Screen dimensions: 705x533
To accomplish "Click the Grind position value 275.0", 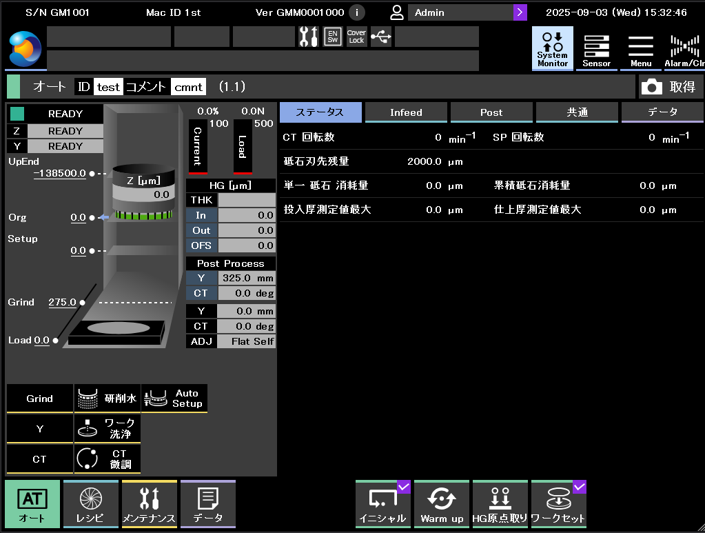I will [62, 302].
